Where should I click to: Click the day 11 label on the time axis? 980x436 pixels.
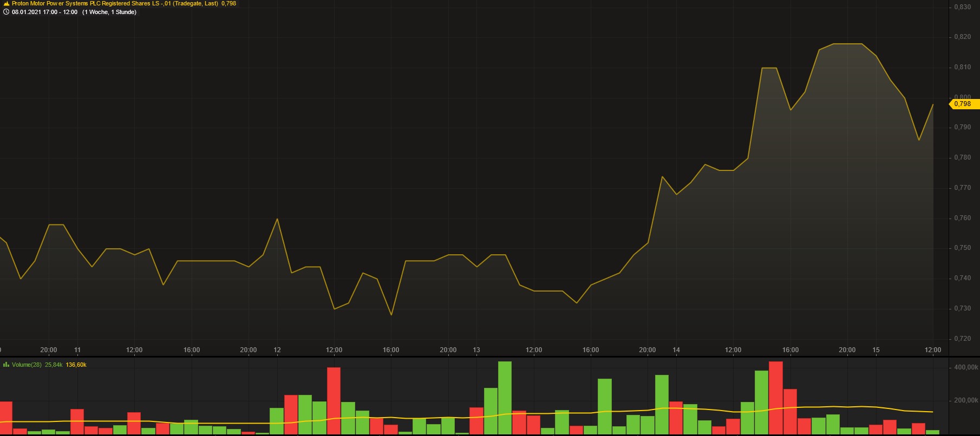tap(77, 350)
